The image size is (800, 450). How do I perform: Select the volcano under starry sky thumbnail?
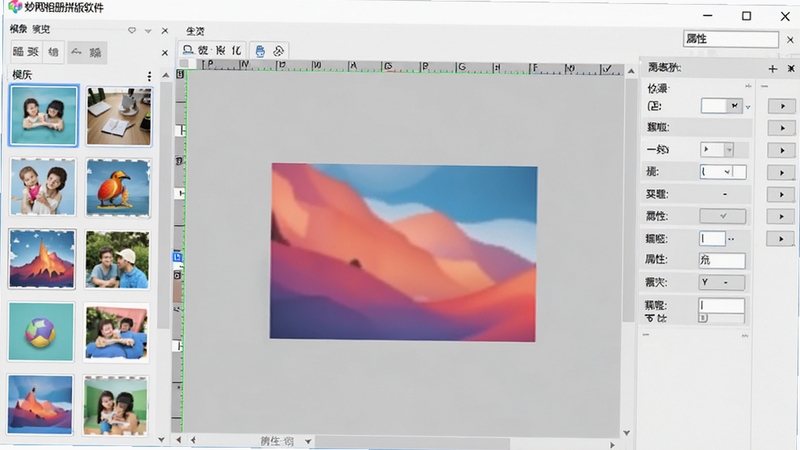pos(42,259)
